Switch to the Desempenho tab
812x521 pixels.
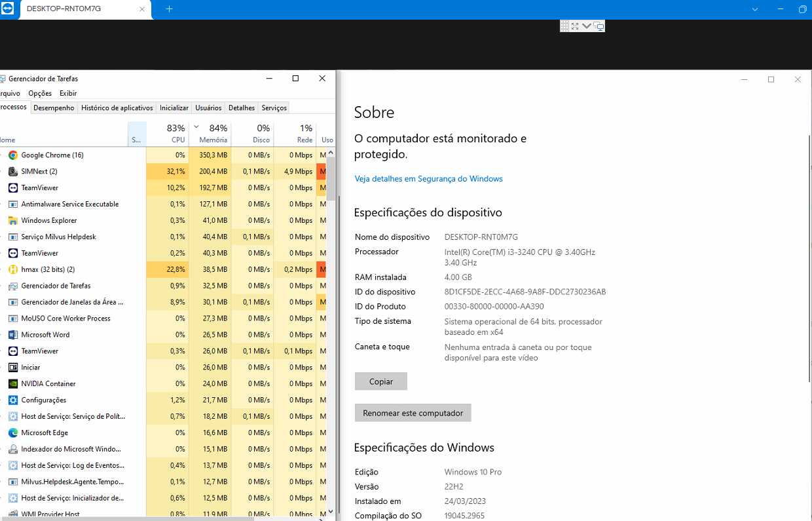pyautogui.click(x=54, y=108)
